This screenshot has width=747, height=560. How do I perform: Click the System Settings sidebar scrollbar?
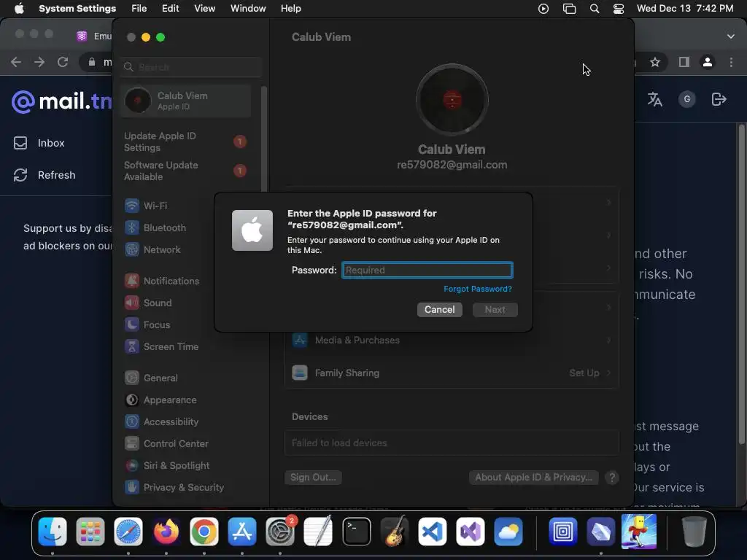point(263,139)
